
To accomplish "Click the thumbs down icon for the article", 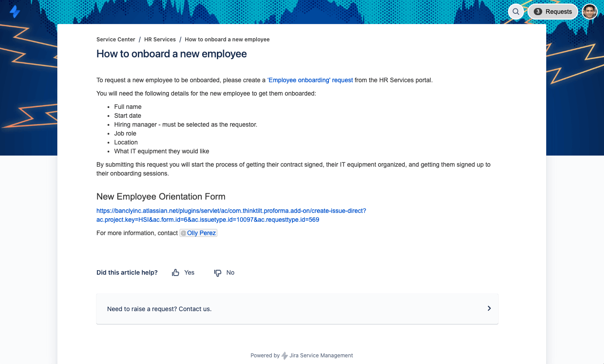I will tap(217, 272).
